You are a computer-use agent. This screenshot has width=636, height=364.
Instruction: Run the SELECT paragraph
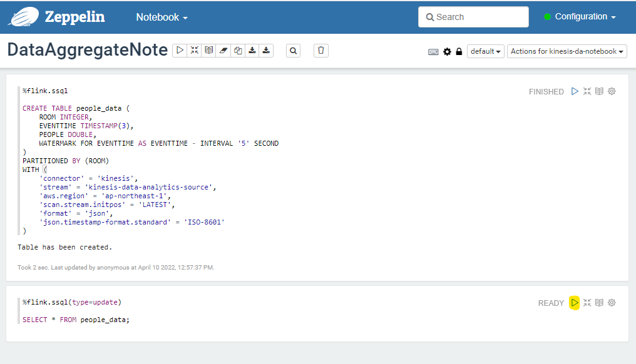coord(575,303)
